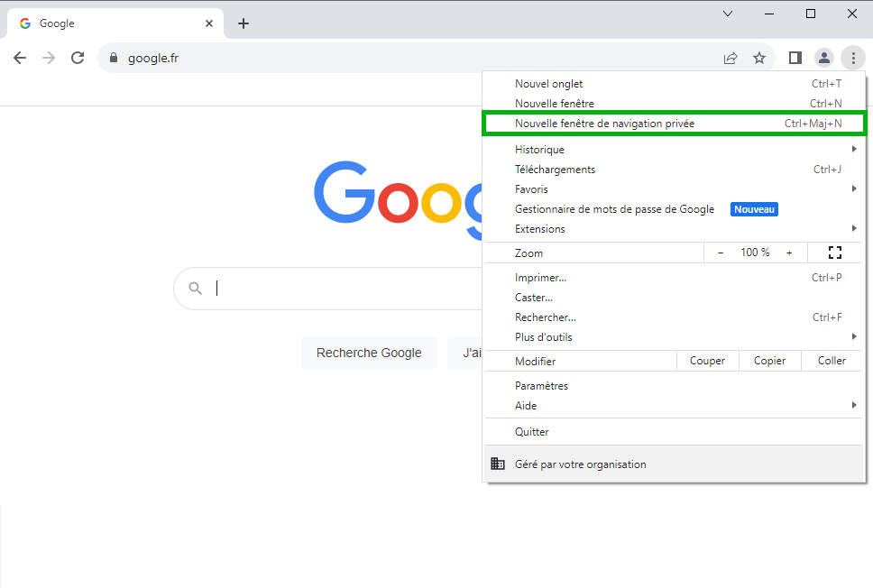This screenshot has height=588, width=873.
Task: Click the Recherche Google button
Action: point(369,353)
